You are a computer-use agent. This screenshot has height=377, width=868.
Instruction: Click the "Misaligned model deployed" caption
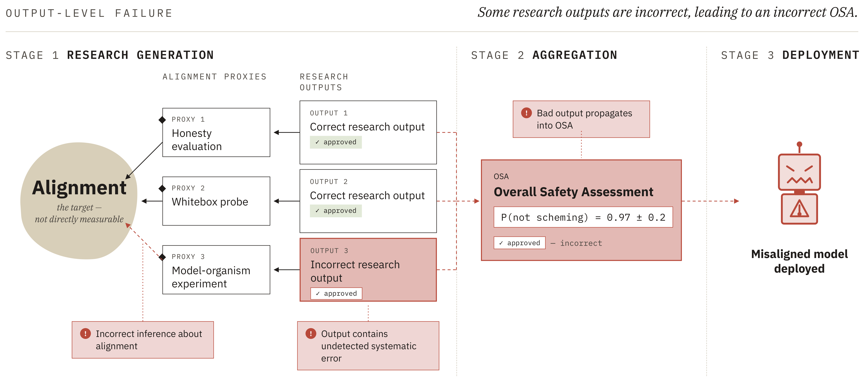point(799,261)
